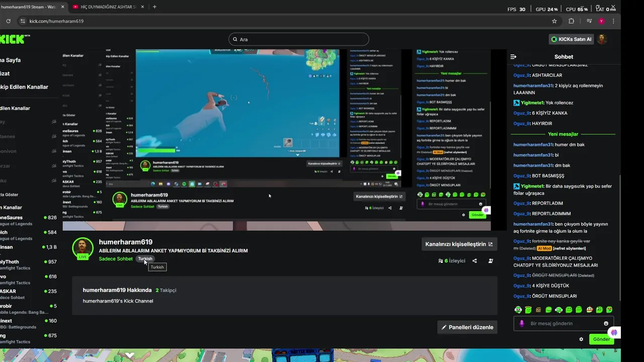Open the Chrome profile avatar Y
This screenshot has height=362, width=644.
click(x=601, y=21)
